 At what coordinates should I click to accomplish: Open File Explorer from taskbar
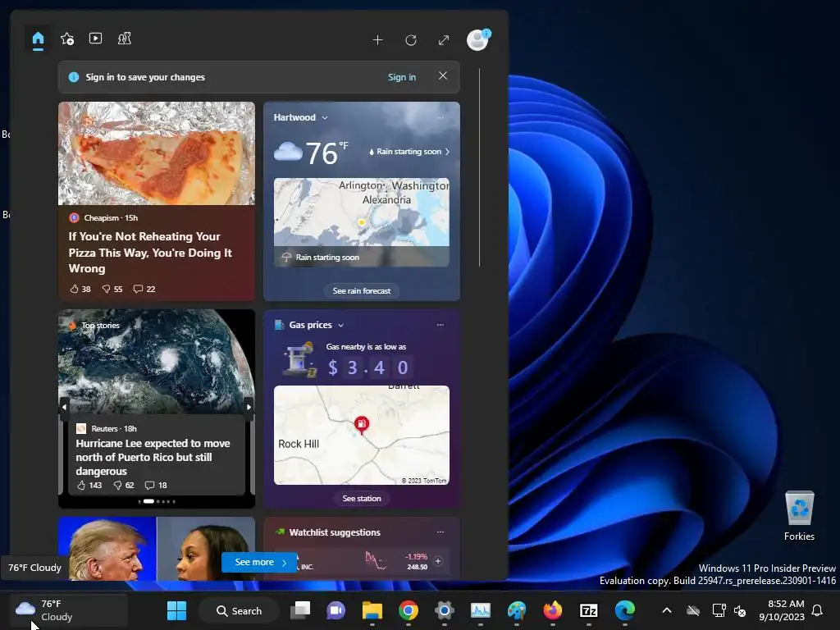click(372, 610)
